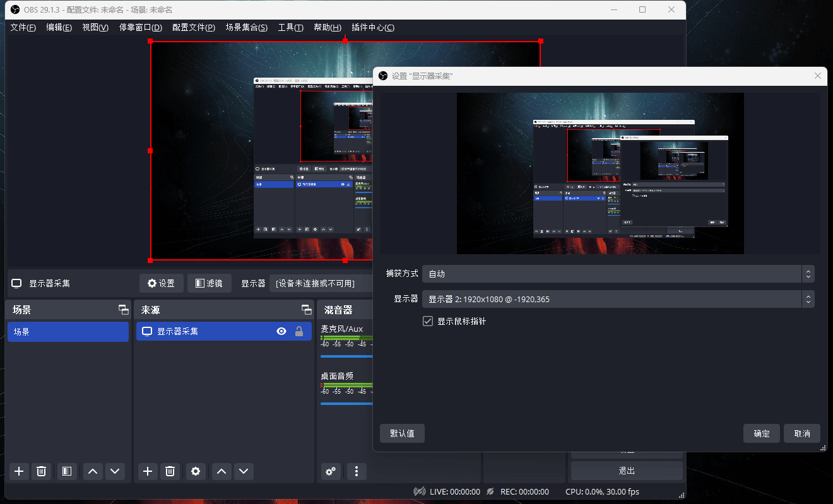The image size is (833, 504).
Task: Click CPU and fps status text
Action: click(602, 491)
